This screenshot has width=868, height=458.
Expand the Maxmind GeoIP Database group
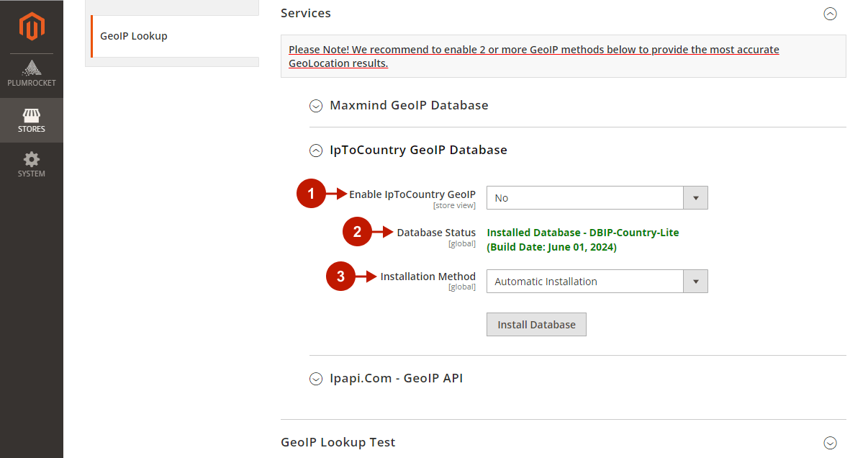[316, 106]
